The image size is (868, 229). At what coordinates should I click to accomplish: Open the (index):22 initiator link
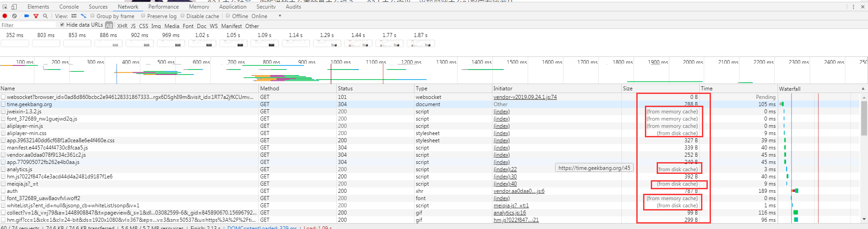point(505,169)
